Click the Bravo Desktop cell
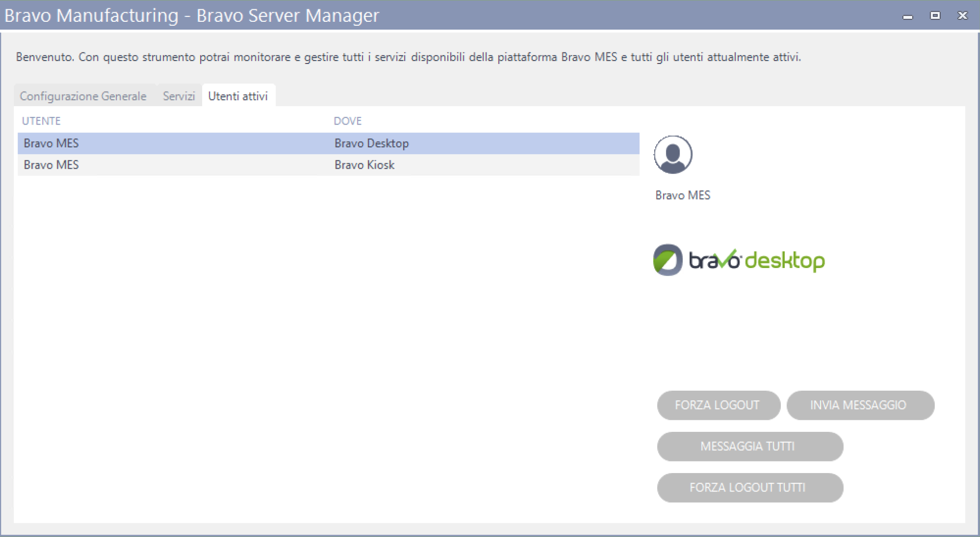Screen dimensions: 980x537 coord(372,143)
